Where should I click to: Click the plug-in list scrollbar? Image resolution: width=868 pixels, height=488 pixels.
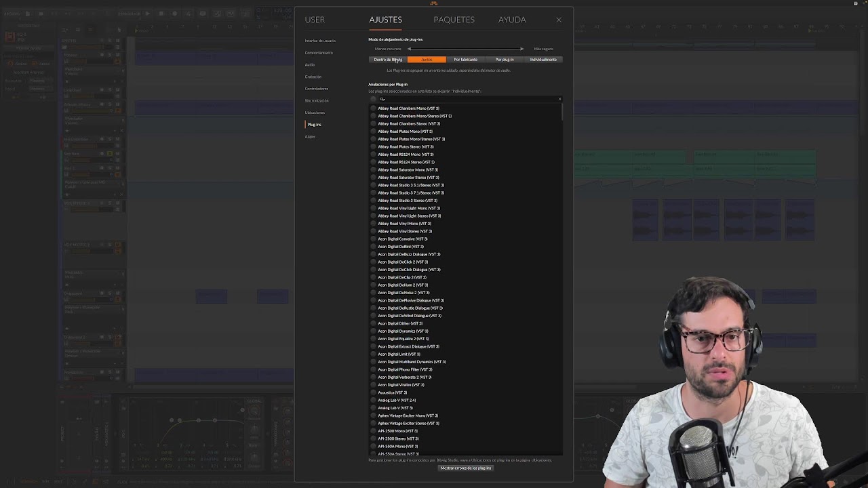(561, 113)
